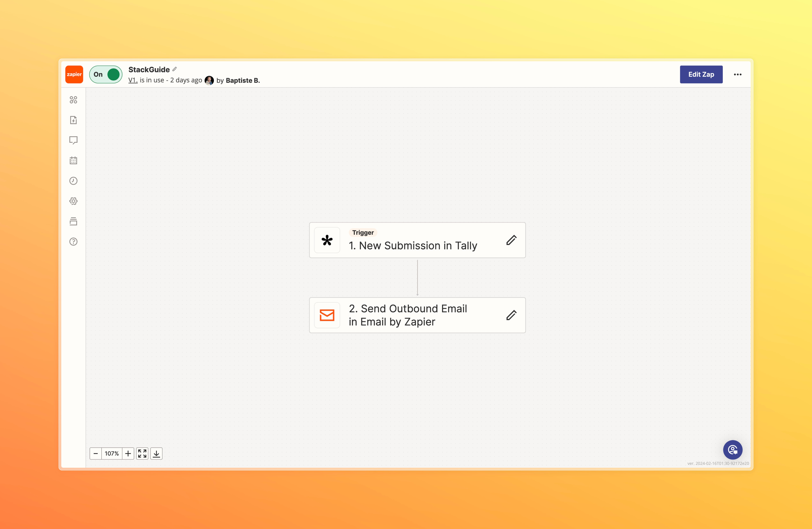Screen dimensions: 812x529
Task: Rename the StackGuide zap with pencil icon
Action: point(175,69)
